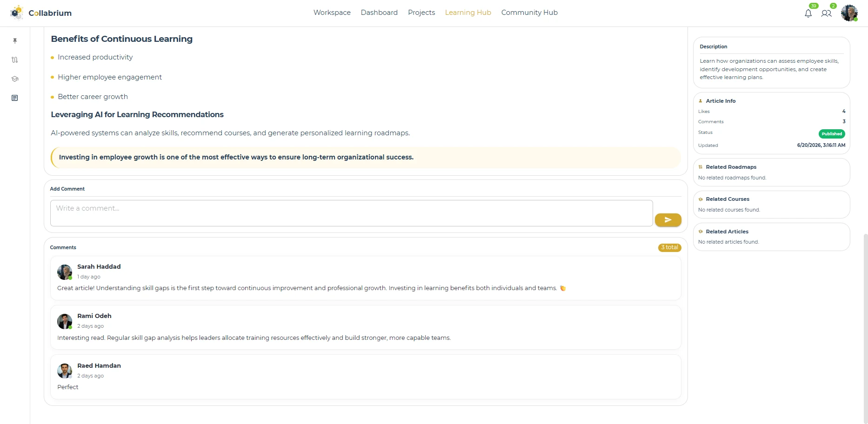Click the '3 total' comments badge
The image size is (868, 424).
click(670, 247)
